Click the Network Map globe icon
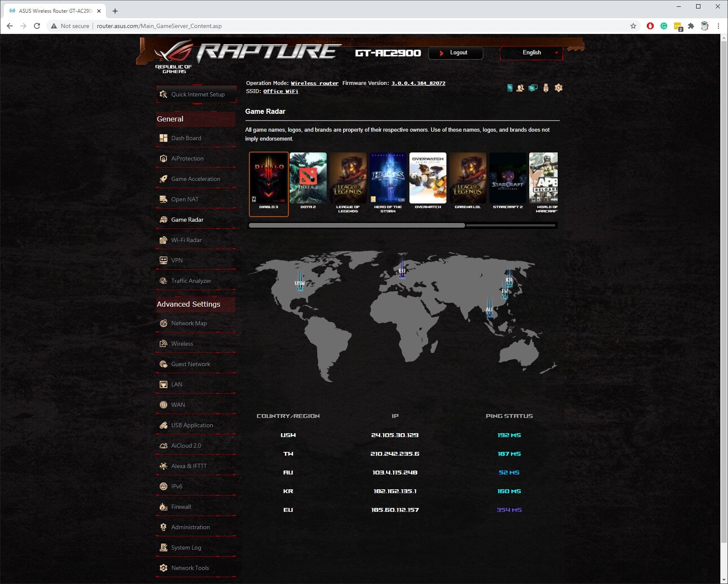Viewport: 728px width, 584px height. [164, 323]
